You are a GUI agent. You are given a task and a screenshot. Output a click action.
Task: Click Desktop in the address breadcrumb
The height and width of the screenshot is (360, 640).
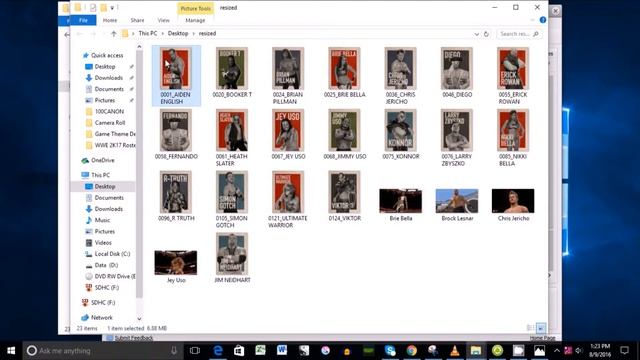178,33
